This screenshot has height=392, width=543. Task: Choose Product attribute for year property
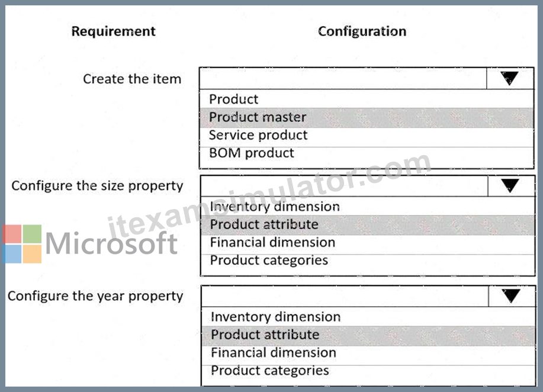[x=368, y=335]
